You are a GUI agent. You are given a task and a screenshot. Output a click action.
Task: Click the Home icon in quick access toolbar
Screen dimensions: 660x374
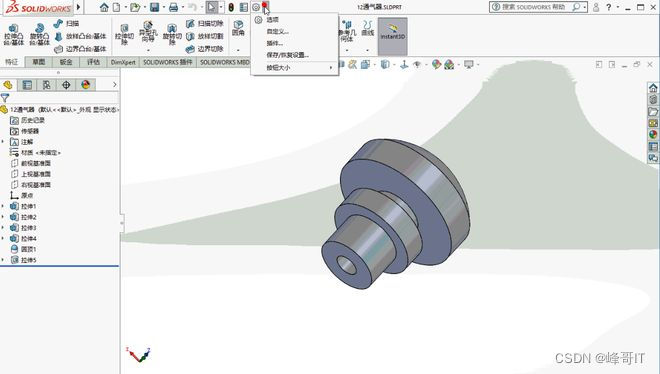(104, 7)
